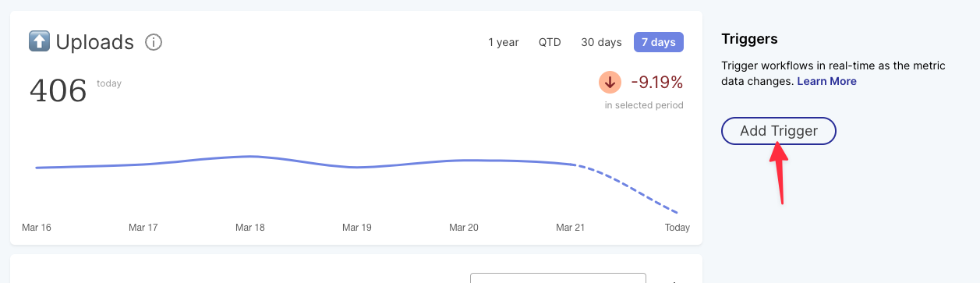The width and height of the screenshot is (980, 283).
Task: Click the Mar 19 axis label
Action: click(x=356, y=228)
